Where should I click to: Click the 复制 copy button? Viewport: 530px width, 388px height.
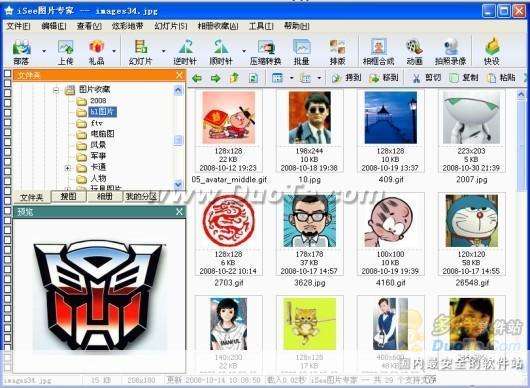pyautogui.click(x=463, y=78)
